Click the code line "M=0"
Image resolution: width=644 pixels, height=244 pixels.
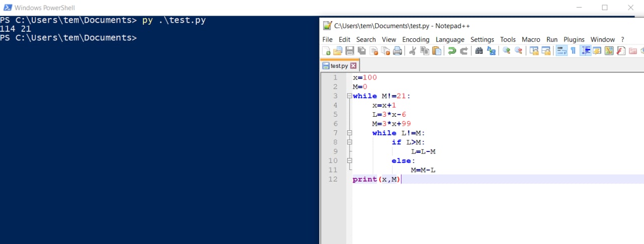coord(360,87)
